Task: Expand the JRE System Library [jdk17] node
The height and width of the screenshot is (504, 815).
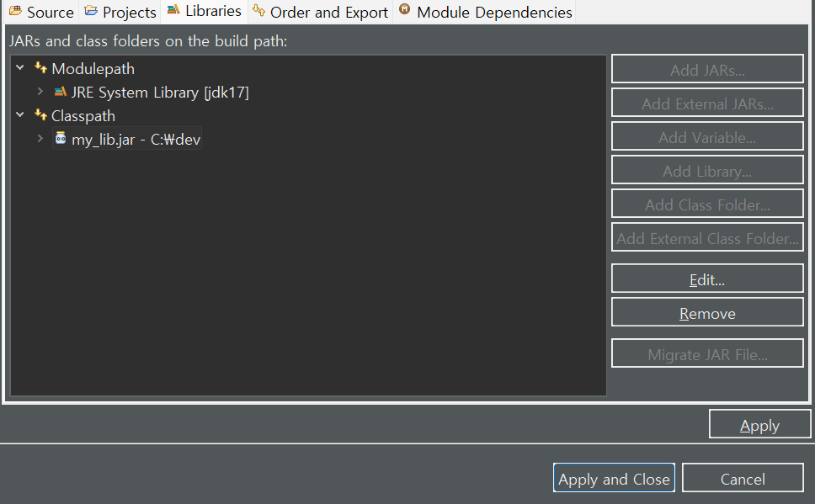Action: pos(40,92)
